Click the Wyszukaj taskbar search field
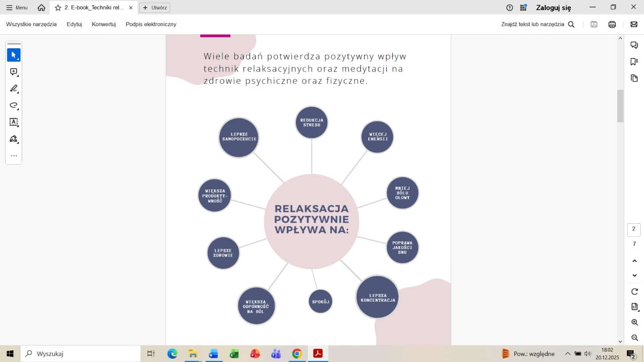 click(x=80, y=354)
